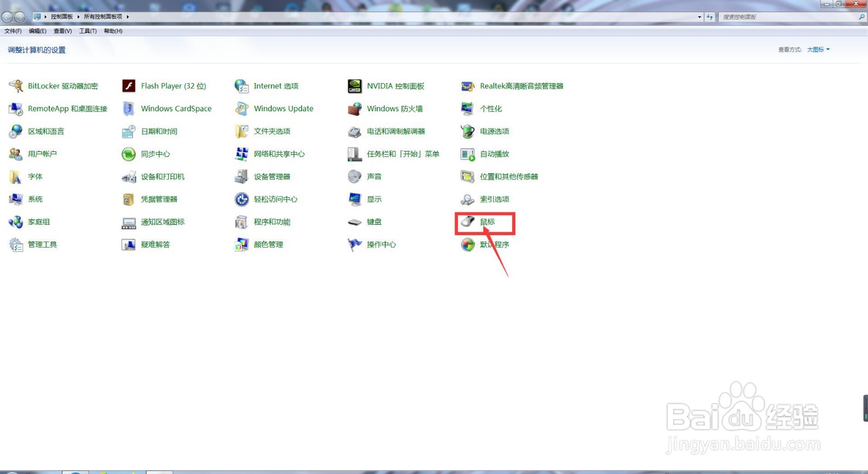Open the 管理工具 link
868x474 pixels.
42,245
